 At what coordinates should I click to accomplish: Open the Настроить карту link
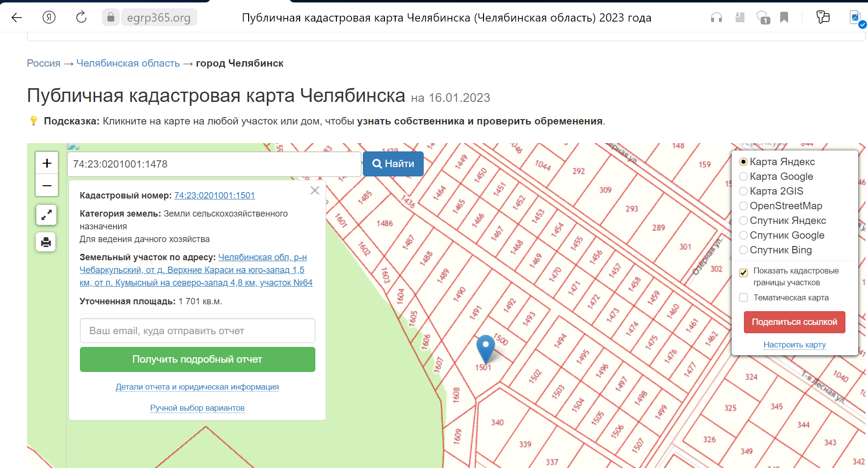click(794, 345)
